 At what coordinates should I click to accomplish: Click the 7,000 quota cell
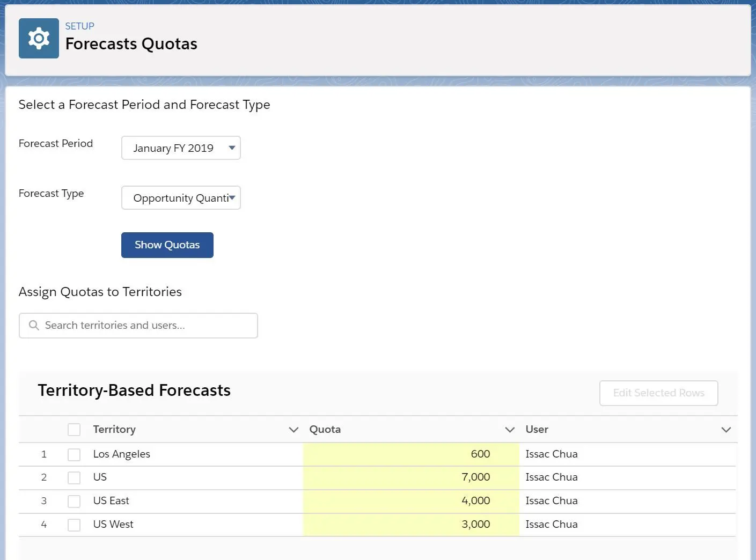pos(411,477)
